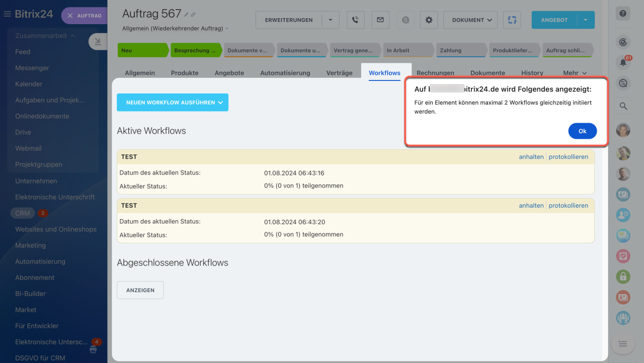This screenshot has width=644, height=363.
Task: Switch to the Produkte tab
Action: (185, 73)
